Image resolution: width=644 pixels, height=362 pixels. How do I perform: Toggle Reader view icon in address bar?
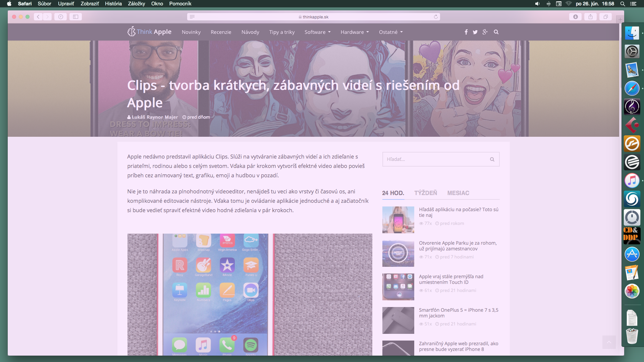coord(192,17)
